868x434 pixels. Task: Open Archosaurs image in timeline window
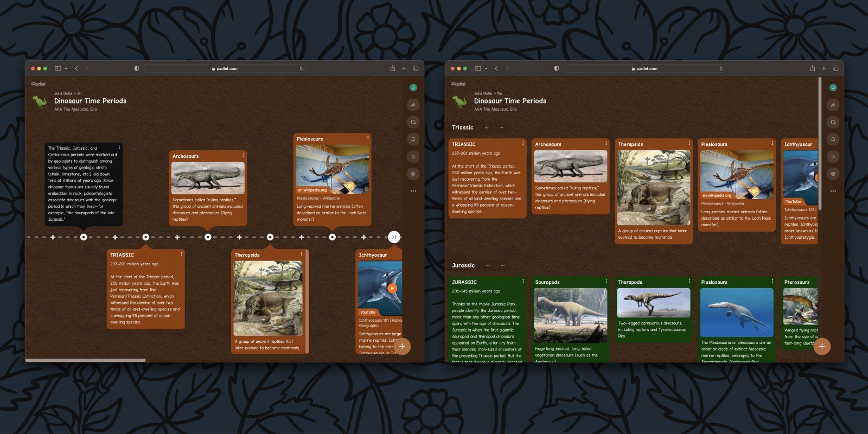point(208,178)
